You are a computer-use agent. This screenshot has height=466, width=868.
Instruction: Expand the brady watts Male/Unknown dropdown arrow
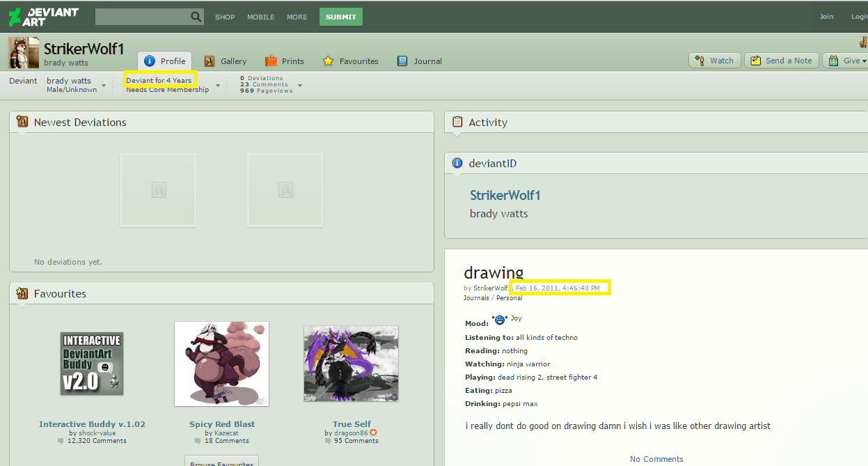point(104,86)
